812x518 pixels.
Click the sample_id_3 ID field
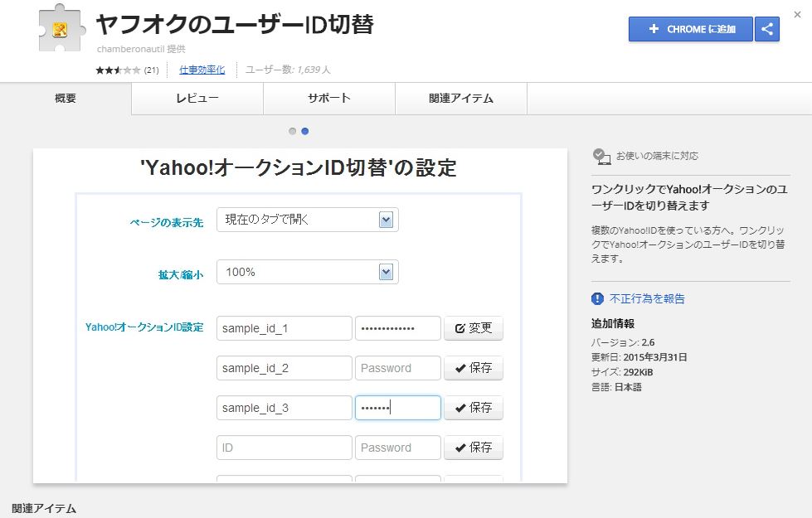284,408
